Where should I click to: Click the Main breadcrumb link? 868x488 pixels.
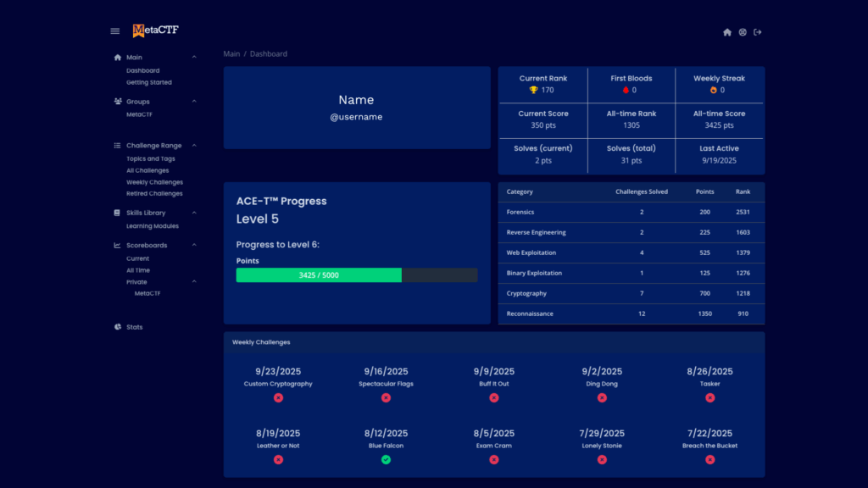coord(231,54)
